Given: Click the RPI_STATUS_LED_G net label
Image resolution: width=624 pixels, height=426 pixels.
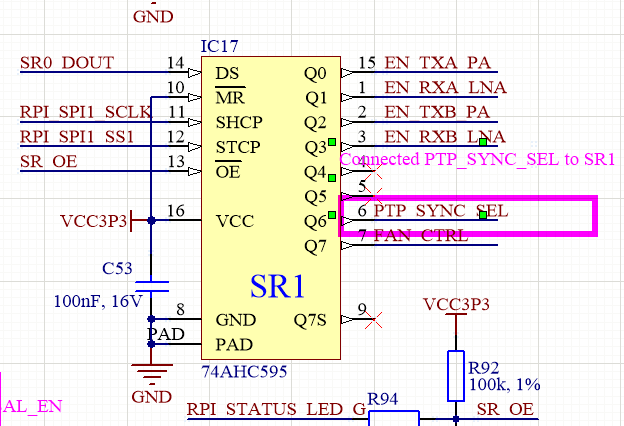Looking at the screenshot, I should (276, 408).
